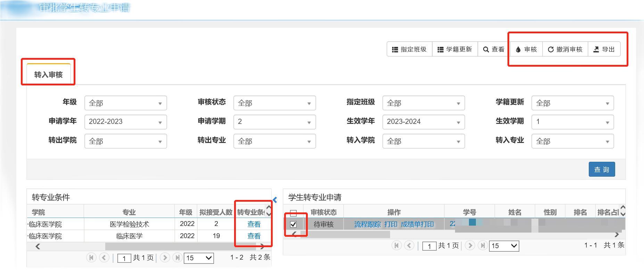Click the 审核 toolbar button
The image size is (644, 277).
click(x=527, y=49)
